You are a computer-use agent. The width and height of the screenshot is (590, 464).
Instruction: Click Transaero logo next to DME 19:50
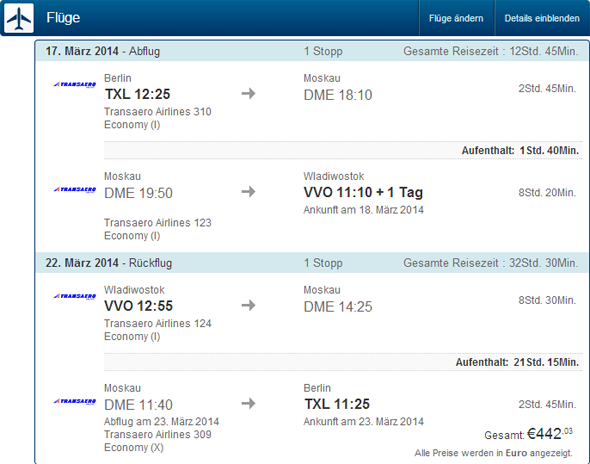coord(75,190)
